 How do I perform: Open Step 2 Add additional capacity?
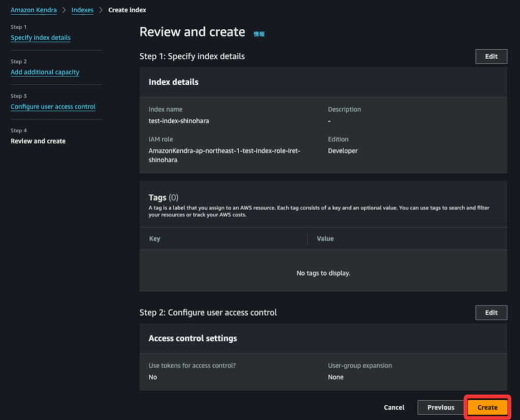[45, 72]
